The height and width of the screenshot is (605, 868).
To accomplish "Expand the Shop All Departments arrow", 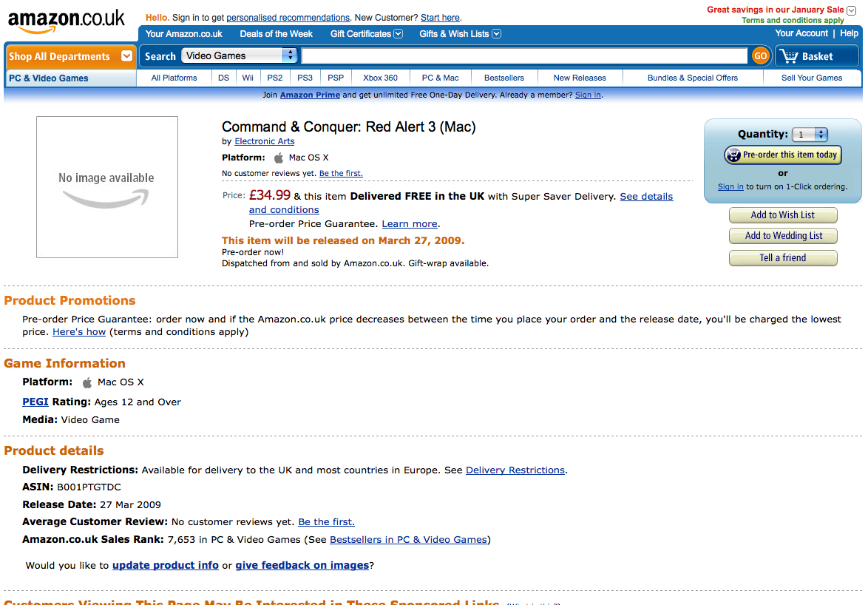I will click(126, 56).
